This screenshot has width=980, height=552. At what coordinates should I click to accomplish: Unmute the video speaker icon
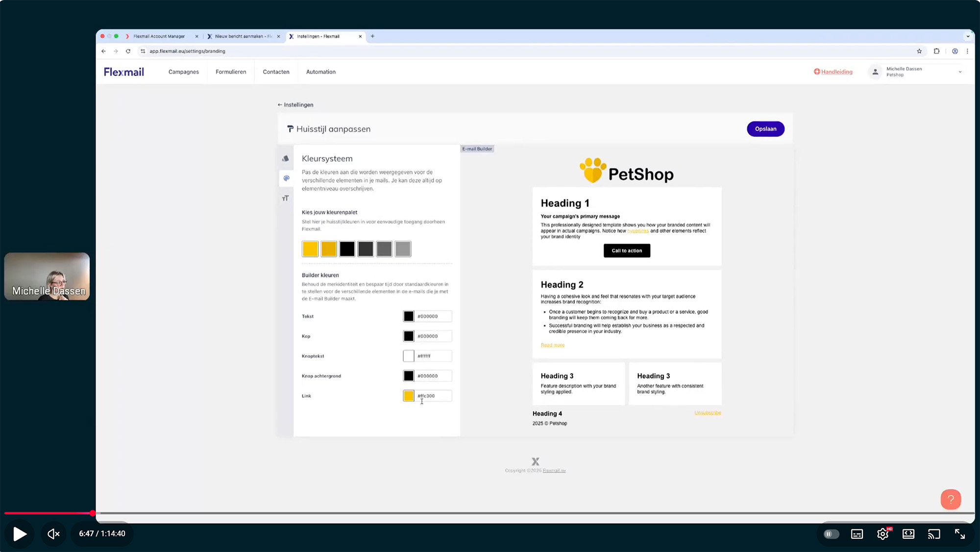point(53,534)
